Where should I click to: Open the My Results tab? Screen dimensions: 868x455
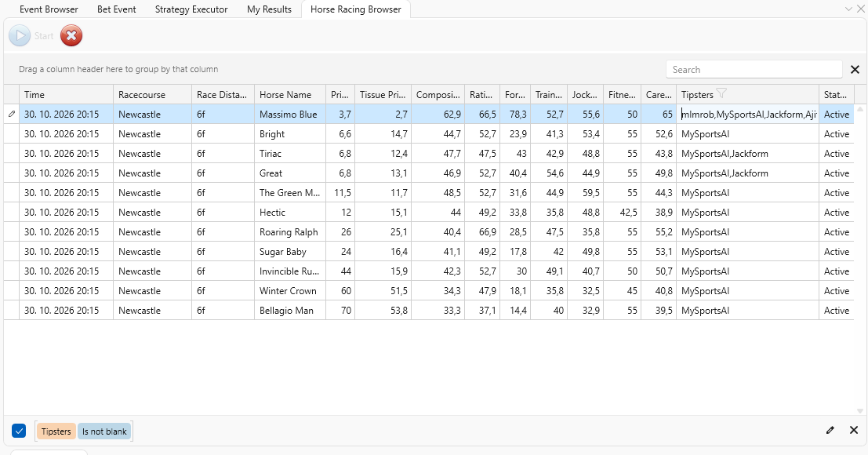pos(269,9)
